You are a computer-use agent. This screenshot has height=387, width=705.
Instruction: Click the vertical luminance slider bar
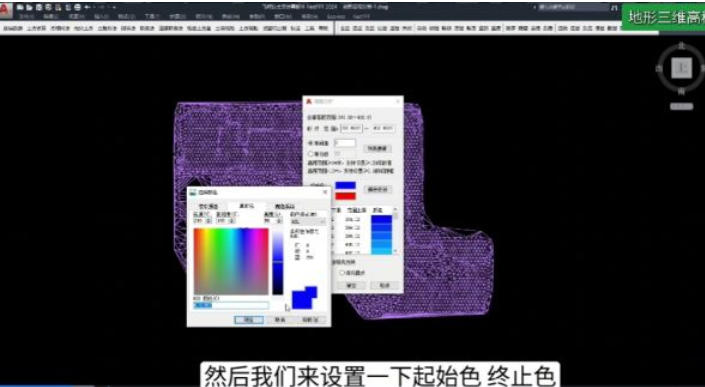tap(277, 263)
